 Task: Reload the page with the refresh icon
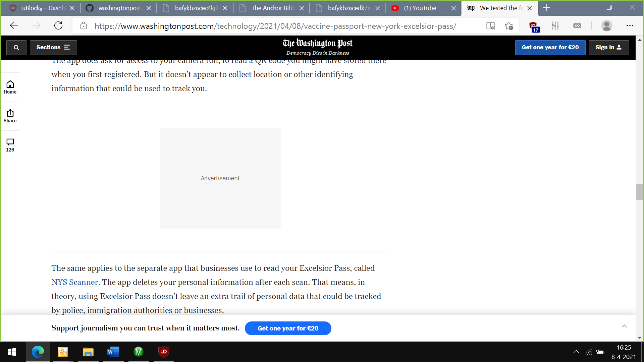click(x=58, y=26)
